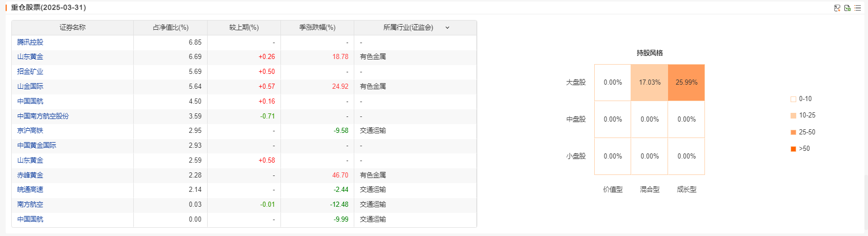Click the +0.26 change value
Image resolution: width=868 pixels, height=236 pixels.
pyautogui.click(x=267, y=57)
